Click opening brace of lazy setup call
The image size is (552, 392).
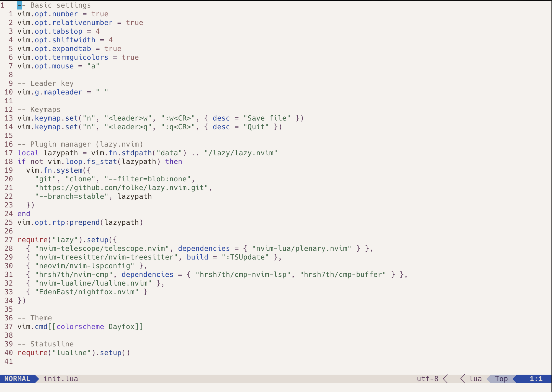(x=115, y=240)
